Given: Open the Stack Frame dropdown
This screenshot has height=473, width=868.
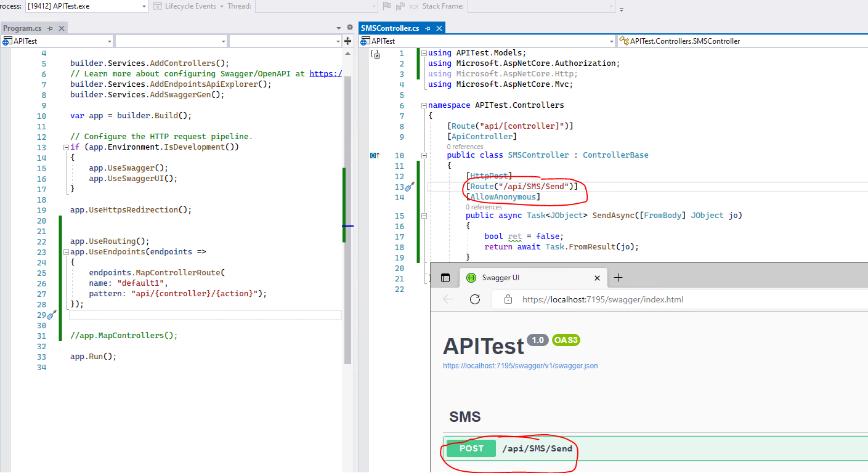Looking at the screenshot, I should click(541, 6).
